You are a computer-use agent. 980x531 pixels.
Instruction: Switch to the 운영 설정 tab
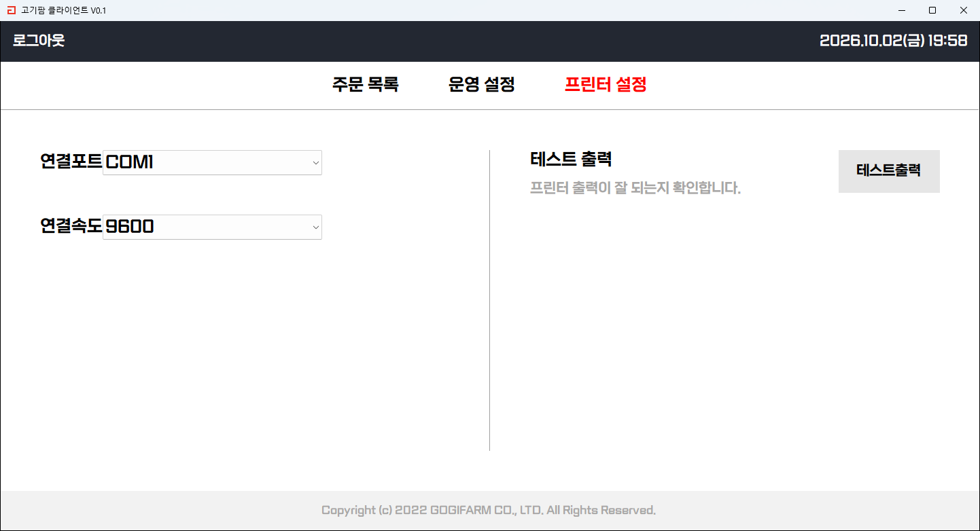tap(481, 84)
